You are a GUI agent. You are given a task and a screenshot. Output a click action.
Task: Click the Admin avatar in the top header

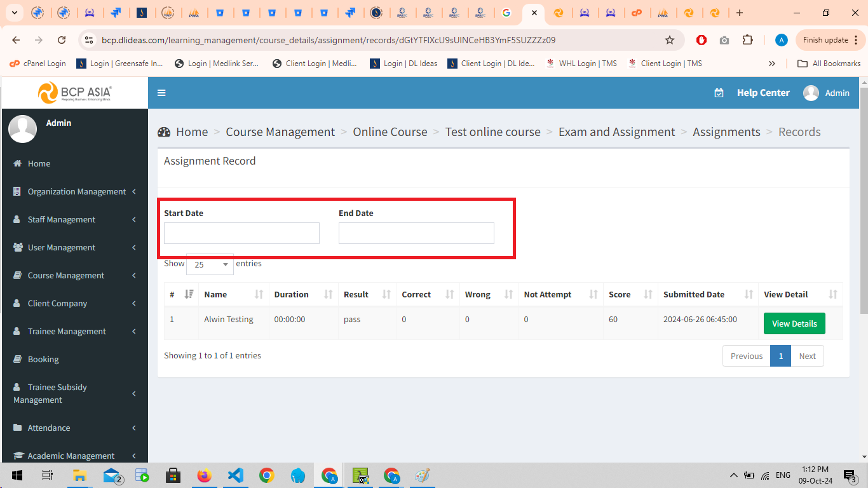pos(811,93)
